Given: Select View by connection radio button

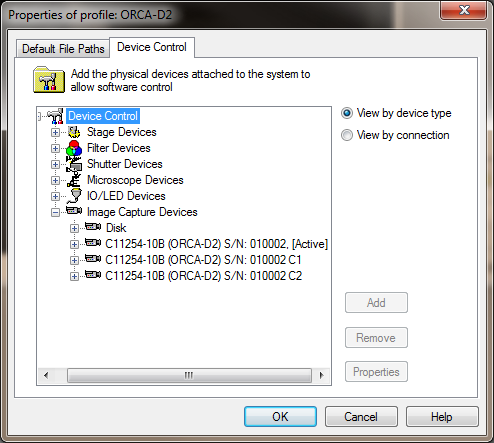Looking at the screenshot, I should 347,135.
